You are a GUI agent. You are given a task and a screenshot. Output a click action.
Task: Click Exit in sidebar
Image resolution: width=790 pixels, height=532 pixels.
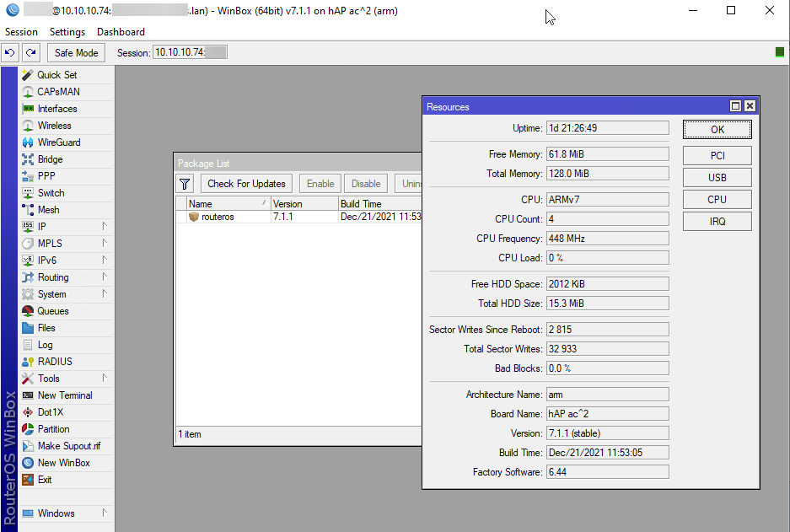tap(66, 480)
